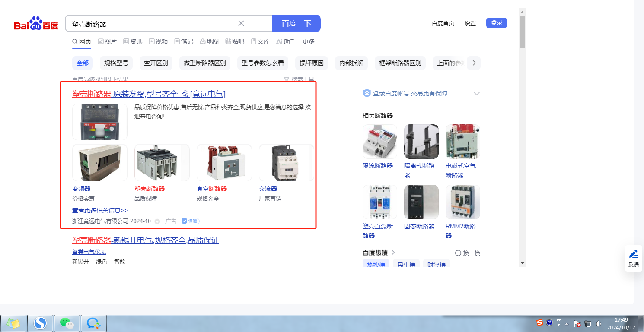Click the 变频器 product image
The image size is (644, 332).
100,163
